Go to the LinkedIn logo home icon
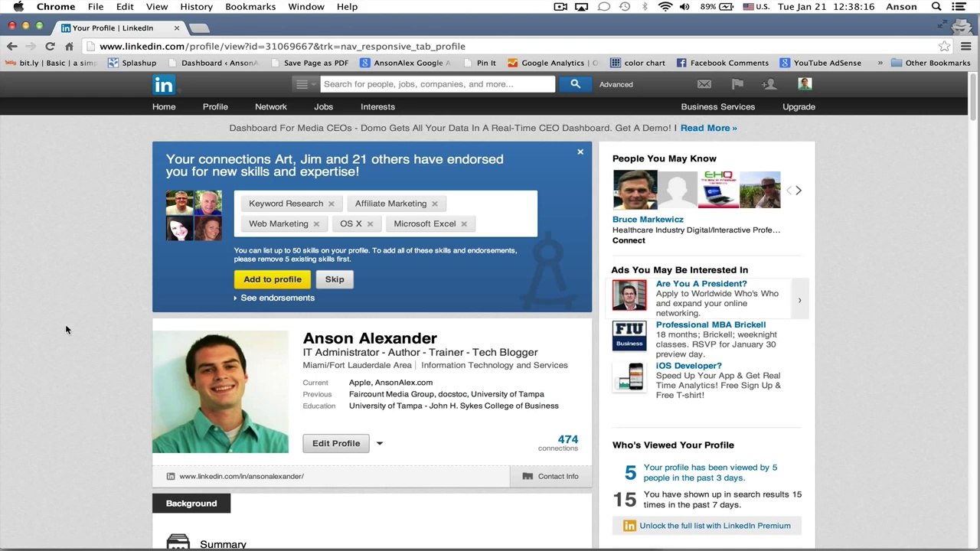Image resolution: width=980 pixels, height=551 pixels. tap(164, 84)
